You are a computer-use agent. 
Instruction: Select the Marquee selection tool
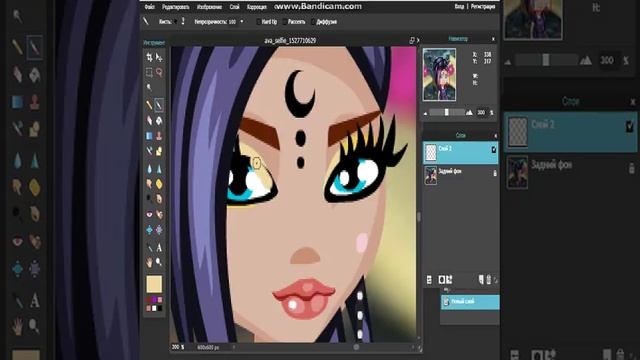(x=149, y=72)
